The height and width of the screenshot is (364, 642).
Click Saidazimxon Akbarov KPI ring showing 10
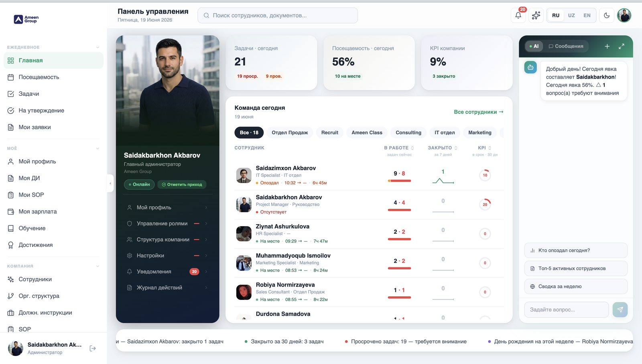pos(485,175)
